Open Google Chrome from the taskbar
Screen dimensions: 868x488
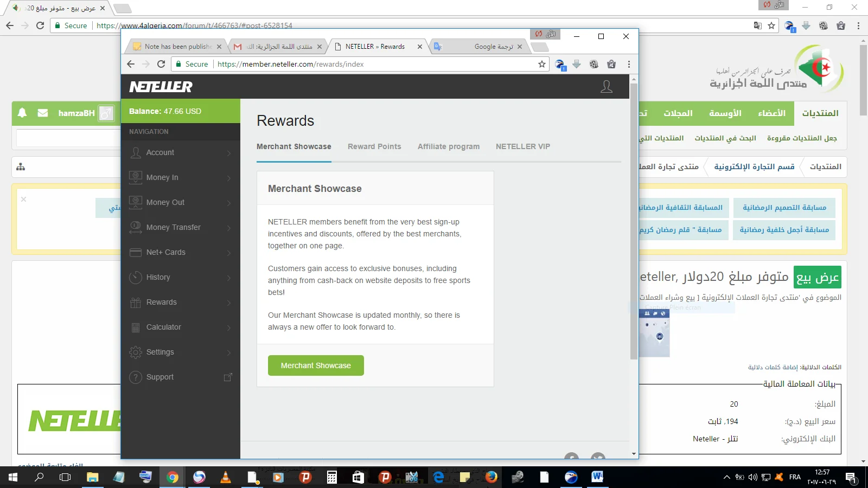(173, 477)
